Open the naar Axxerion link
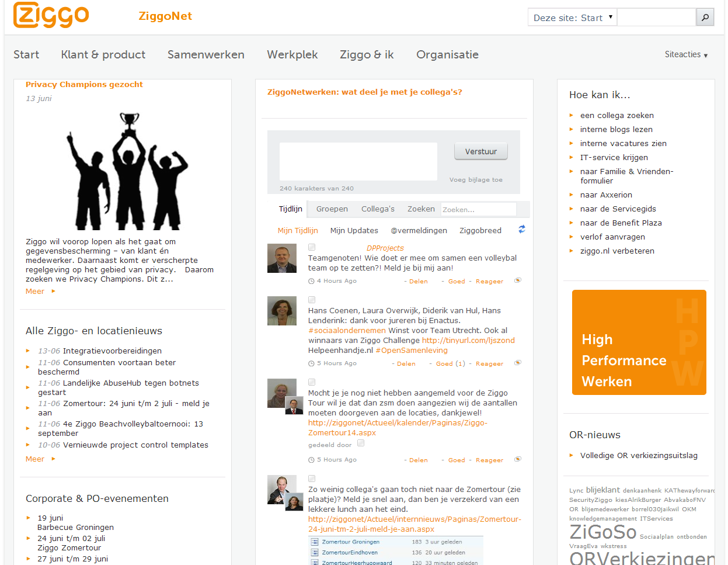The image size is (728, 565). point(606,195)
